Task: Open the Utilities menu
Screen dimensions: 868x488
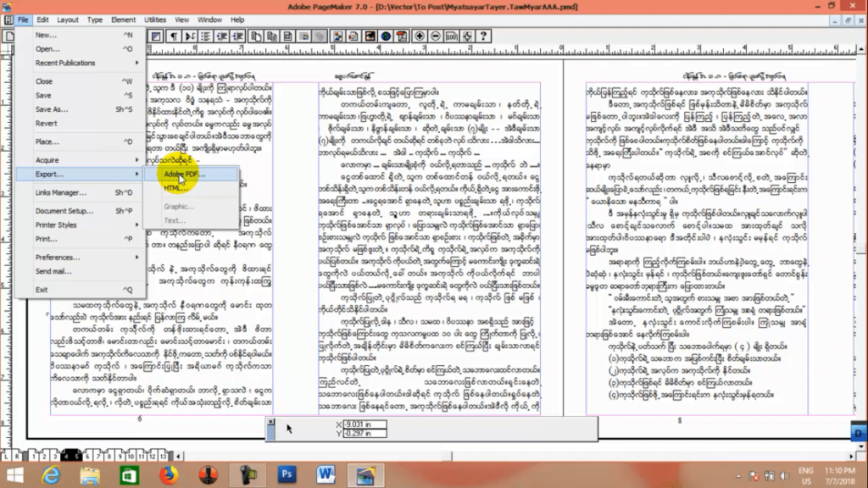Action: [x=155, y=20]
